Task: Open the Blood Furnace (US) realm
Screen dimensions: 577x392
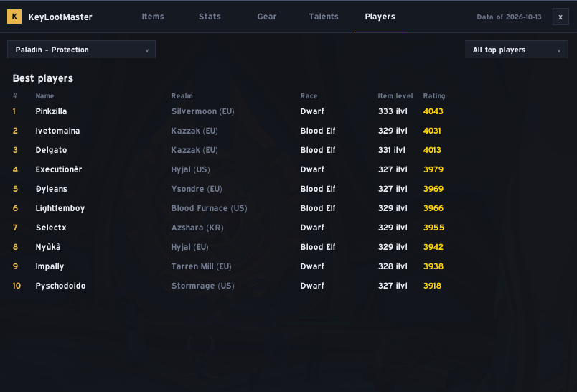Action: coord(209,208)
